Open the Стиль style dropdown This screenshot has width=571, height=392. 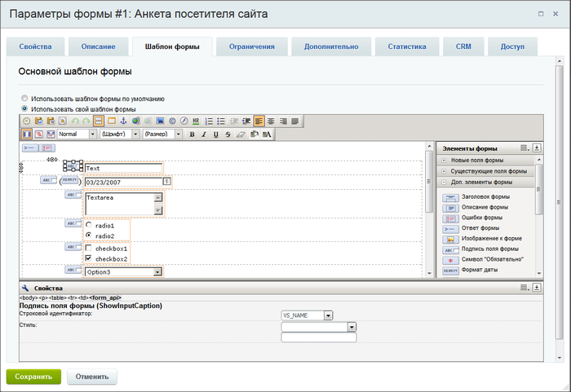coord(352,327)
